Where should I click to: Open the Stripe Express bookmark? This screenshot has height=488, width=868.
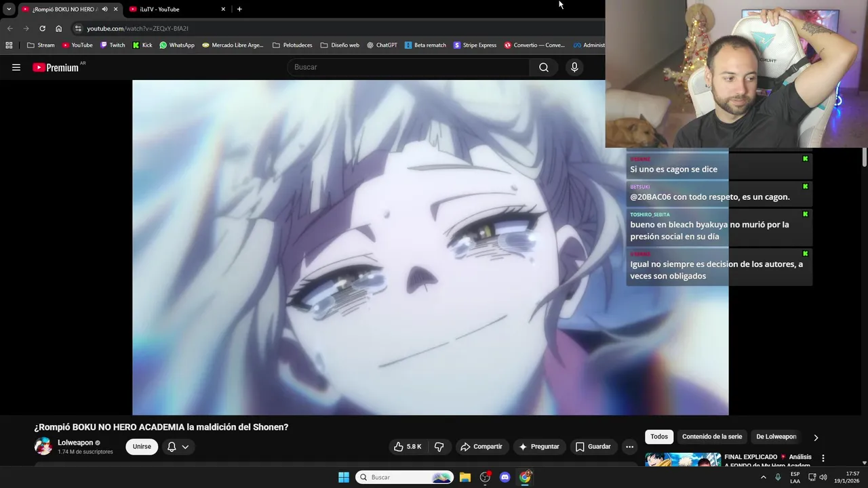475,45
